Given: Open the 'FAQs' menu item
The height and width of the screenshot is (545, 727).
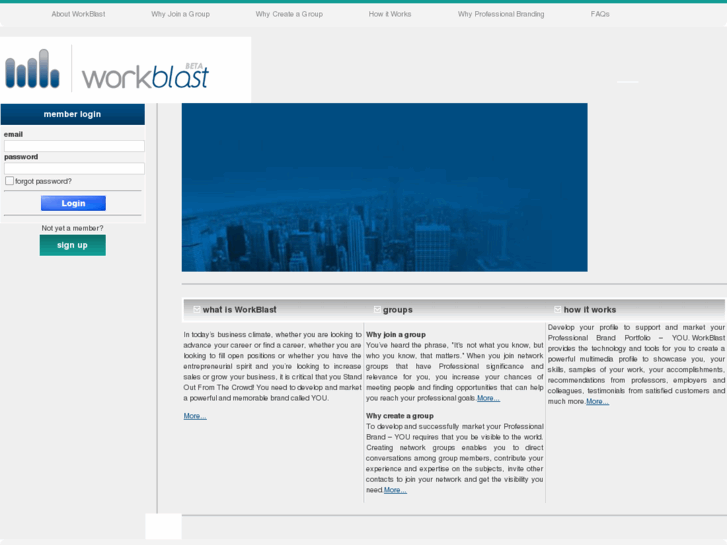Looking at the screenshot, I should 600,14.
